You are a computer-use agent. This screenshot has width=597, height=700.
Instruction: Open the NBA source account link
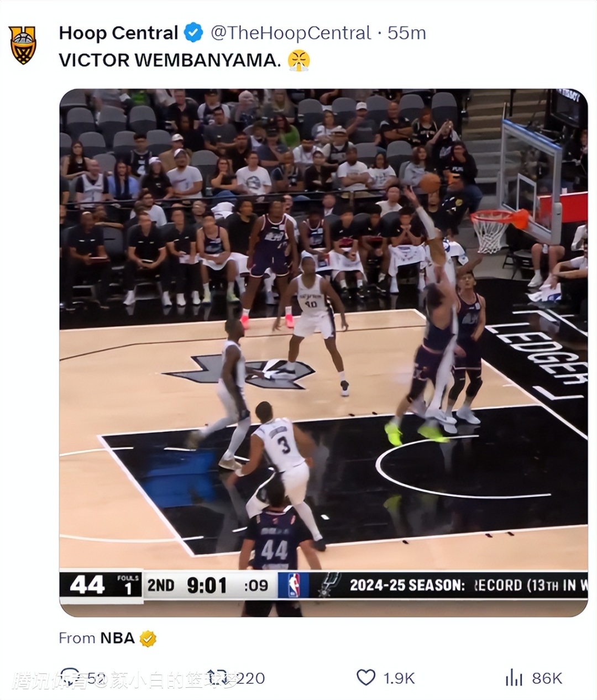click(117, 638)
